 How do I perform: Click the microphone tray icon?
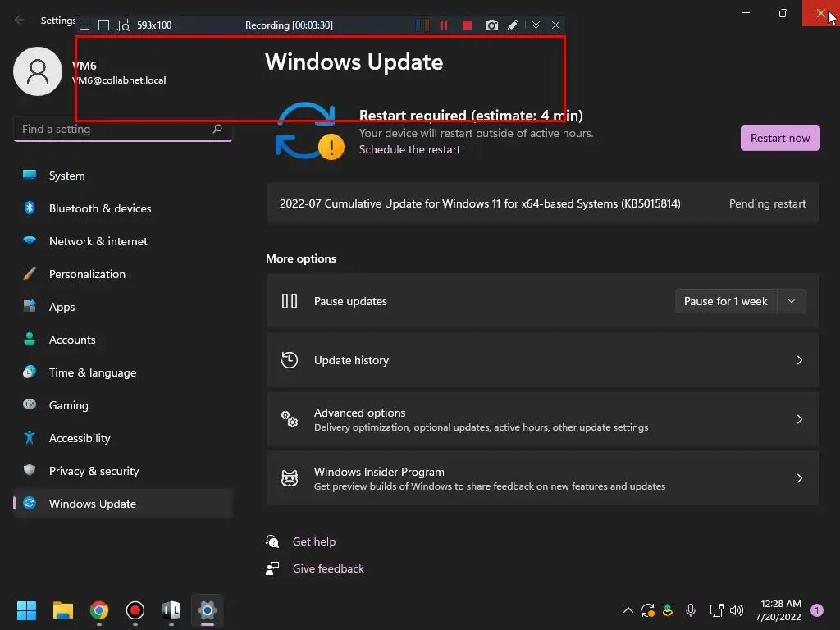point(691,610)
